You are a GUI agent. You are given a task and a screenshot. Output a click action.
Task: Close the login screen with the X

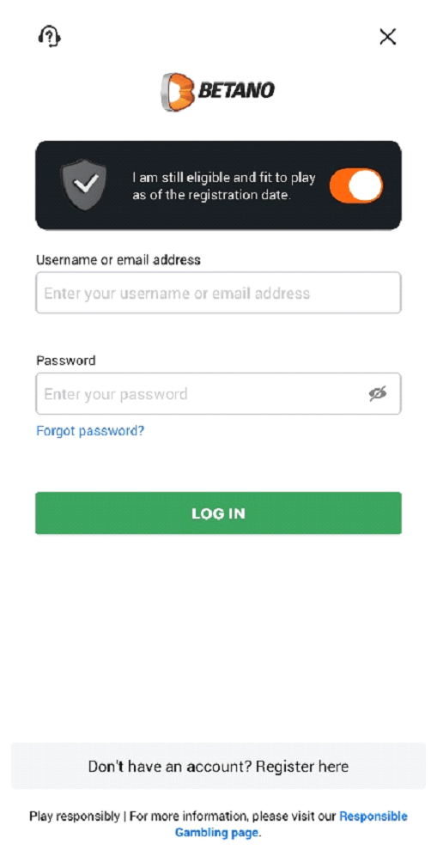pos(388,37)
